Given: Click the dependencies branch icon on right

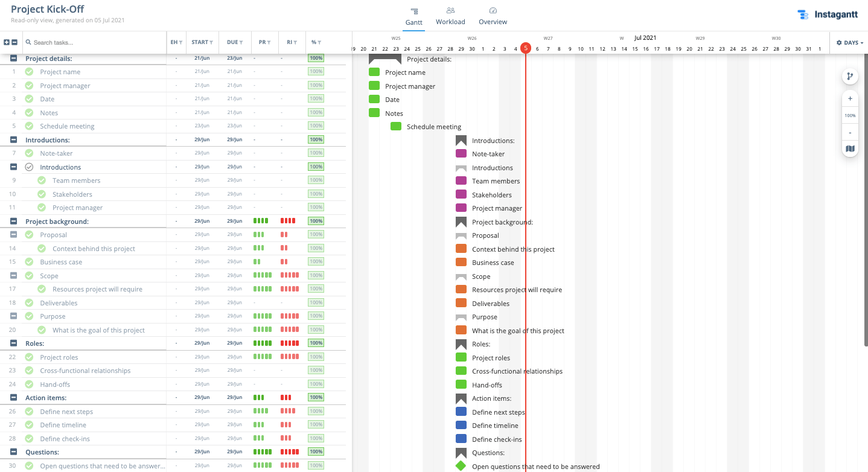Looking at the screenshot, I should point(850,77).
